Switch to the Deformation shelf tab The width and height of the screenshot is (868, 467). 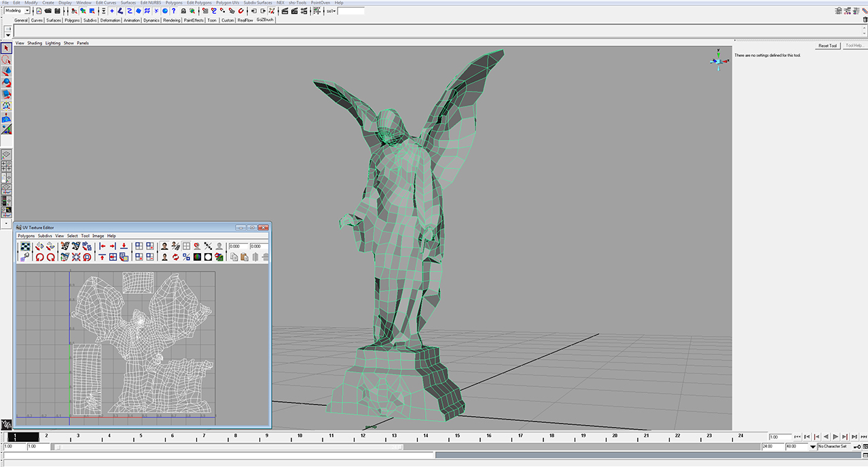point(110,20)
